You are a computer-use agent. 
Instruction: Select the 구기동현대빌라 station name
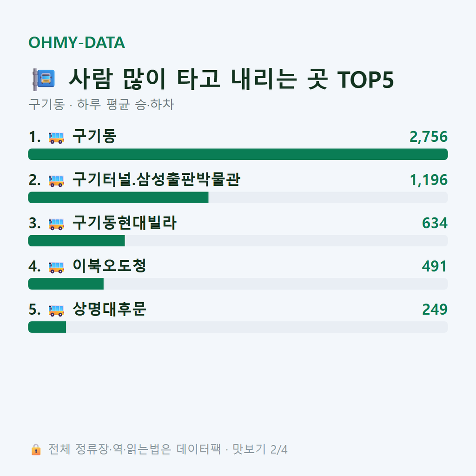point(125,223)
